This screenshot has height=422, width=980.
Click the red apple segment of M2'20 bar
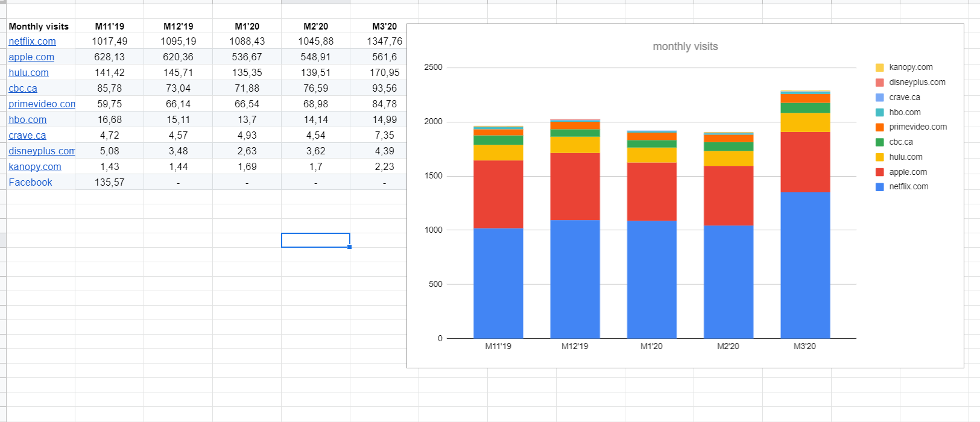point(729,195)
